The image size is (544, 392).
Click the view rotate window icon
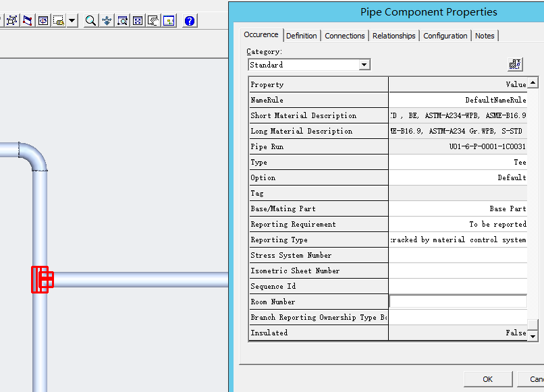(x=43, y=21)
